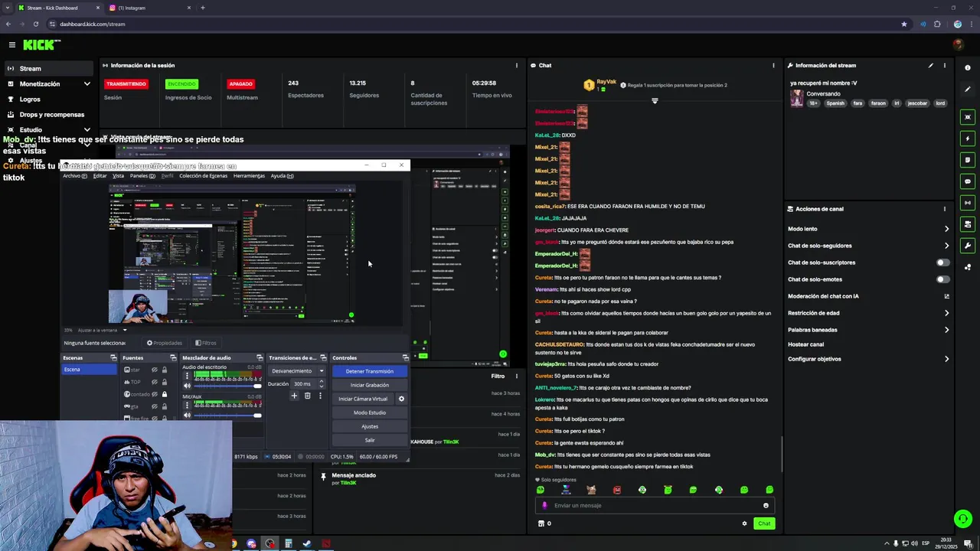This screenshot has height=551, width=980.
Task: Click the broadcast signal toolbar icon
Action: 968,203
